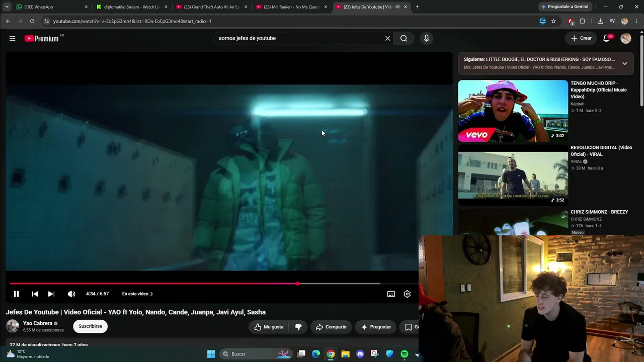644x362 pixels.
Task: Close the WhatsApp tab
Action: pos(86,7)
